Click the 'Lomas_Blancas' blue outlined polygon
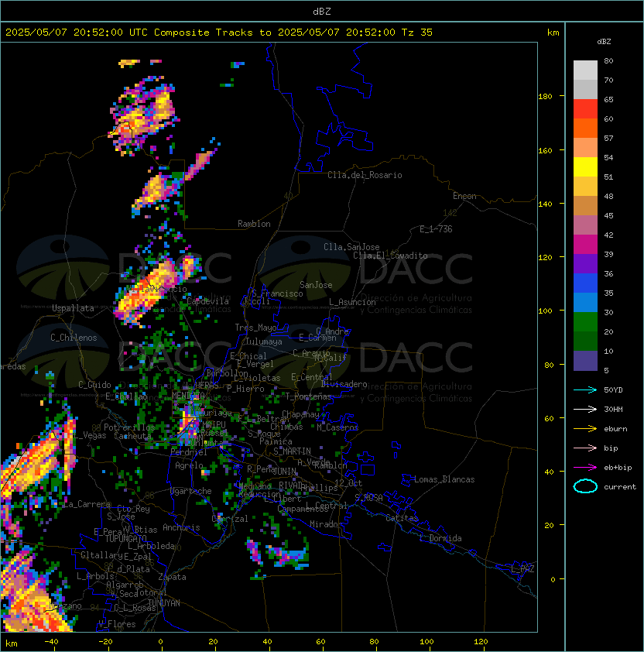Image resolution: width=644 pixels, height=652 pixels. (407, 480)
